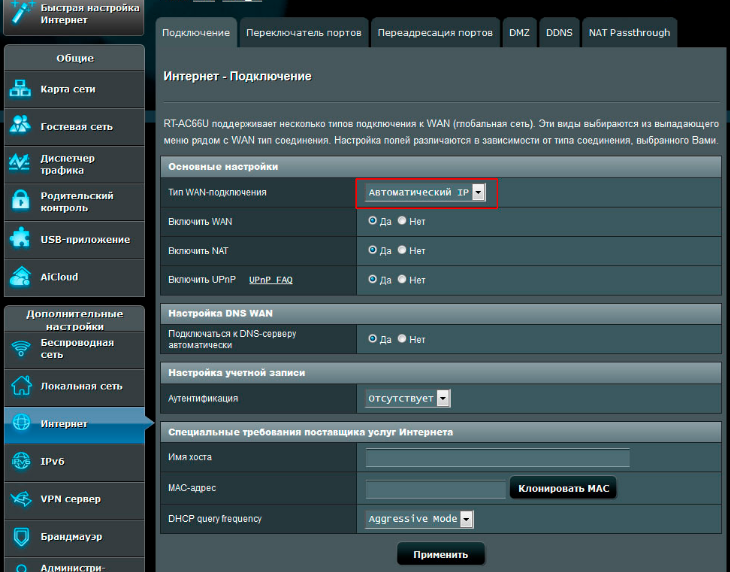The width and height of the screenshot is (730, 572).
Task: Open the USB-приложение menu label
Action: click(85, 239)
